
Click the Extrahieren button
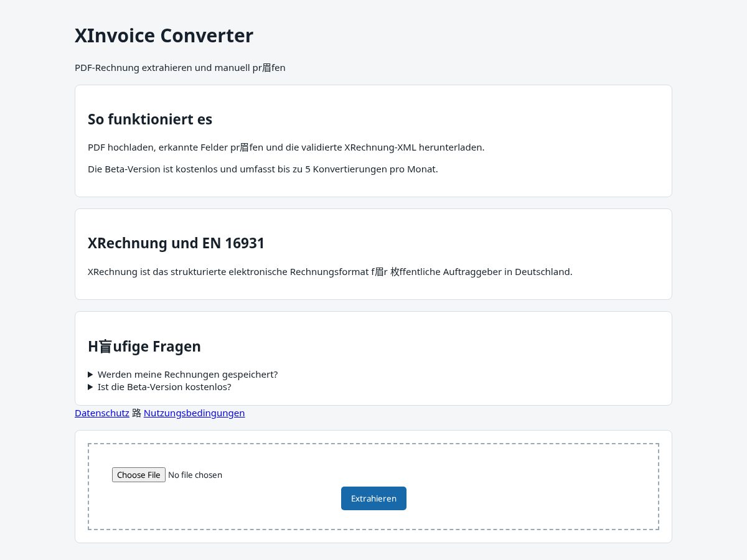pos(374,498)
